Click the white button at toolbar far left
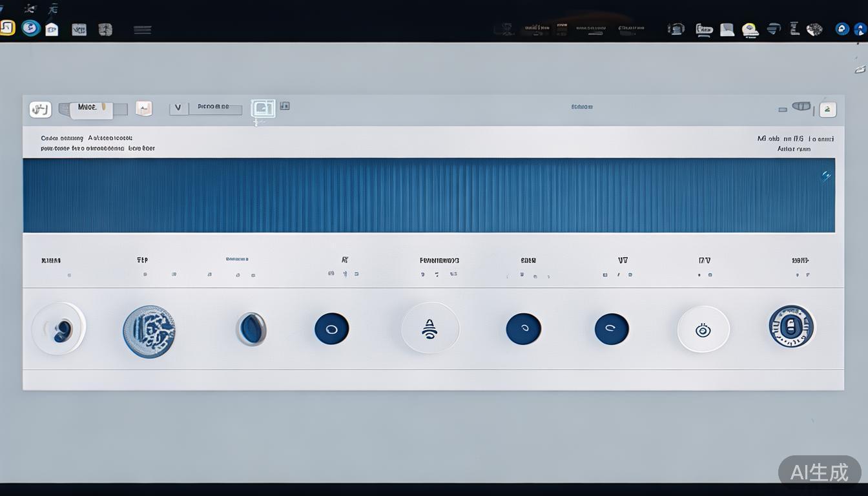Screen dimensions: 868x496 point(40,109)
